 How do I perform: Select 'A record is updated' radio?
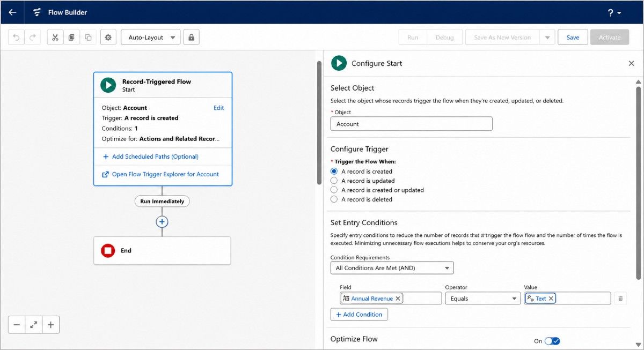(334, 181)
